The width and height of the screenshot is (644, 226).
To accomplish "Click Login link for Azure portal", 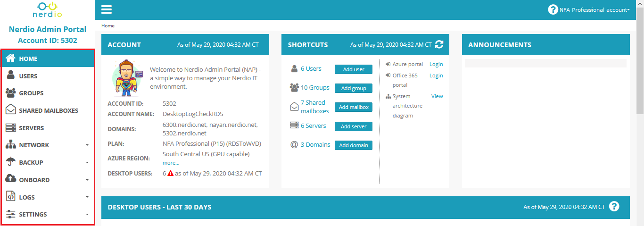I will point(436,64).
